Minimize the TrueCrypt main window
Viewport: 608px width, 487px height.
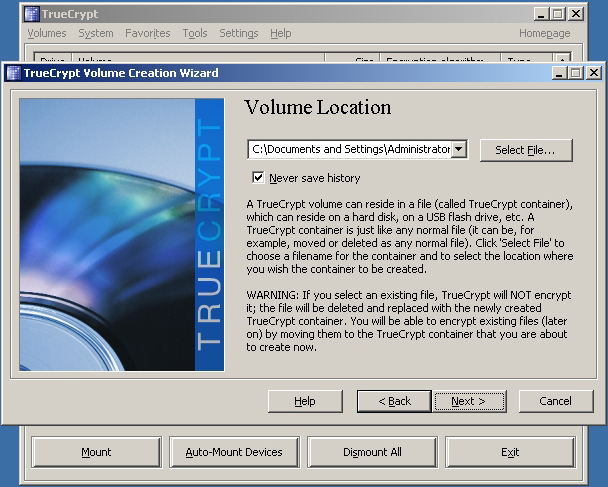541,14
